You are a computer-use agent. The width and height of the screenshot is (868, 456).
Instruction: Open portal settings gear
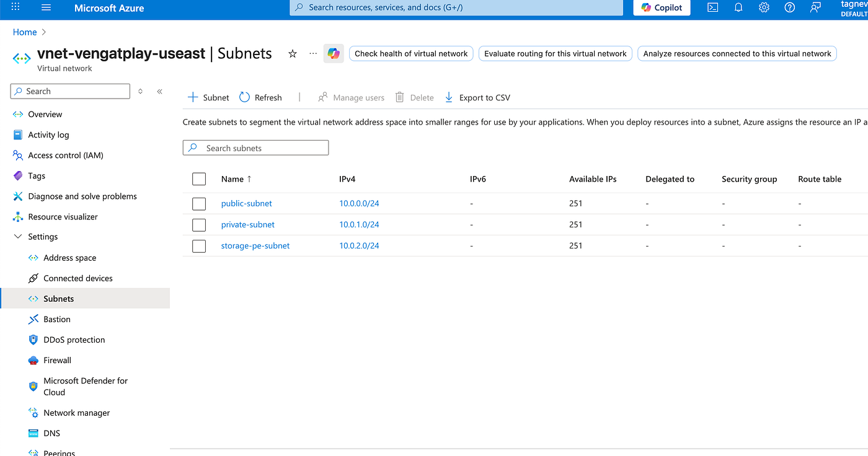[764, 7]
